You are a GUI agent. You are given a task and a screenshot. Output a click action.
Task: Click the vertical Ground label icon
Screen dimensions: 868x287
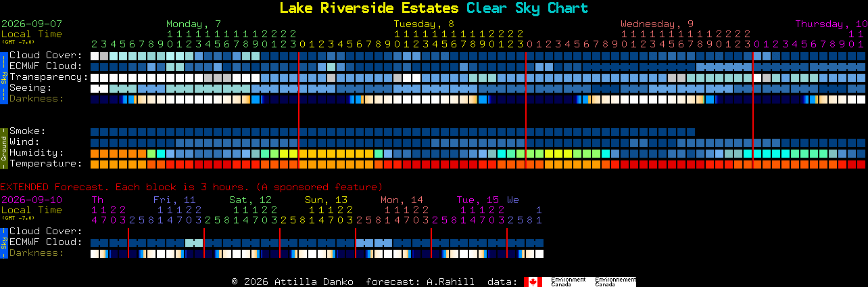(3, 148)
